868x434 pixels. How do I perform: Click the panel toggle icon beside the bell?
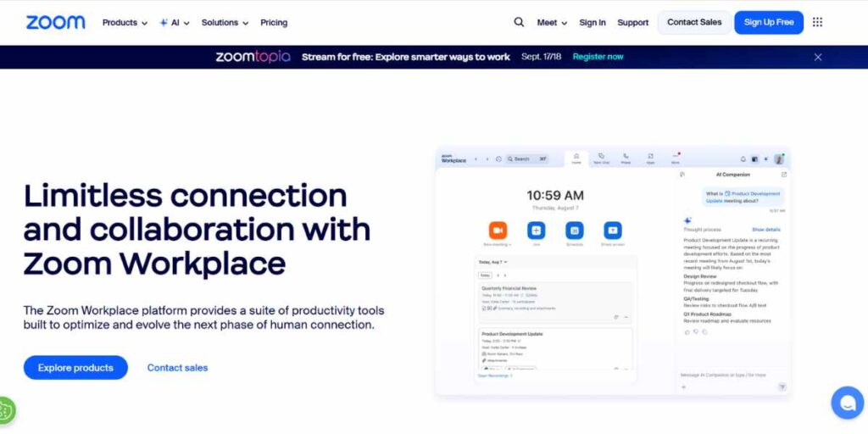point(754,159)
